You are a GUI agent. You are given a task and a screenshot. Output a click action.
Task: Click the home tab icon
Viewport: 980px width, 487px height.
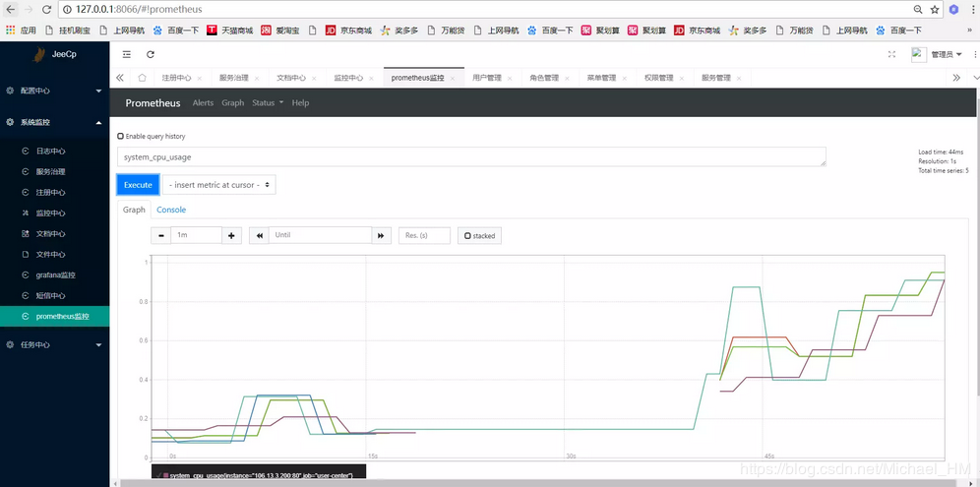[x=142, y=78]
